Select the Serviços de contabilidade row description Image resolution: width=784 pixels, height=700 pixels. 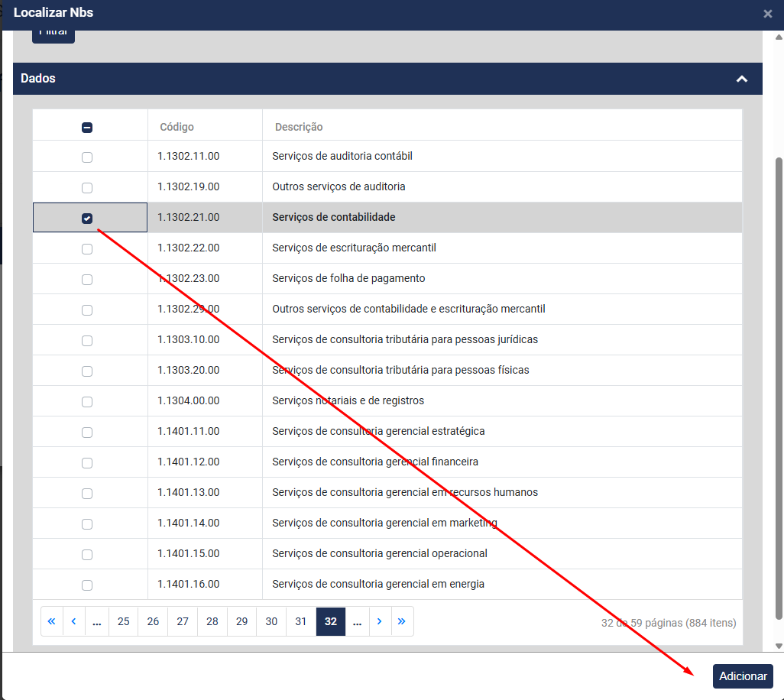coord(333,217)
